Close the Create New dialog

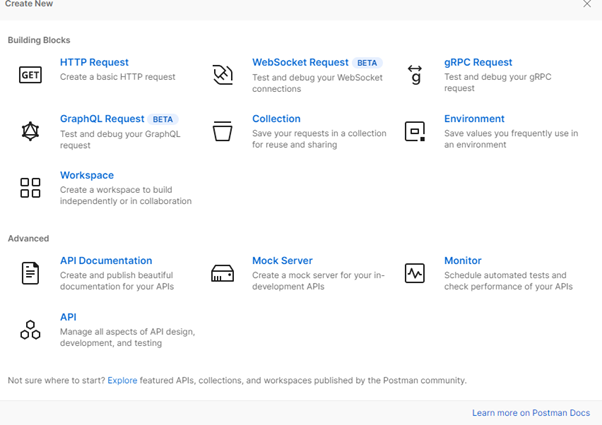587,4
